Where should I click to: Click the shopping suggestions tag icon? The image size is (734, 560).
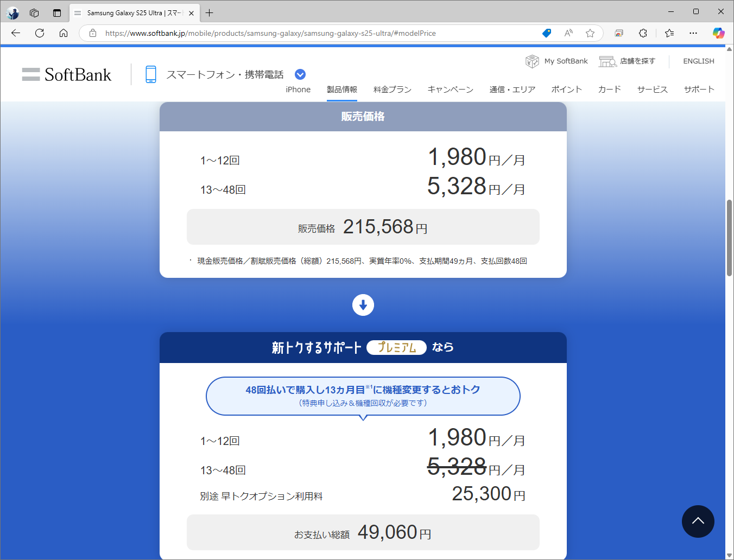[x=546, y=33]
